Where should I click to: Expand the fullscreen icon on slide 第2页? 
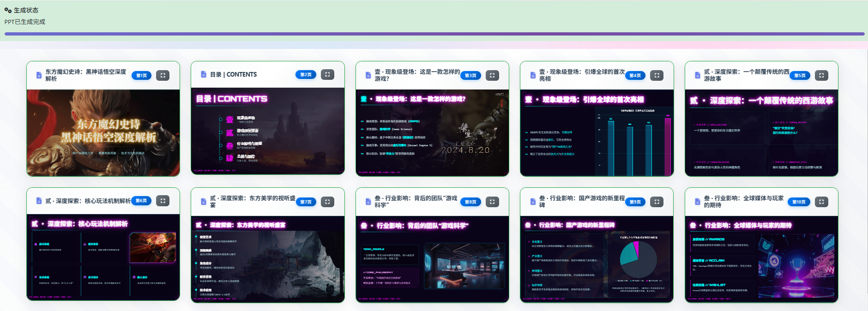[327, 74]
